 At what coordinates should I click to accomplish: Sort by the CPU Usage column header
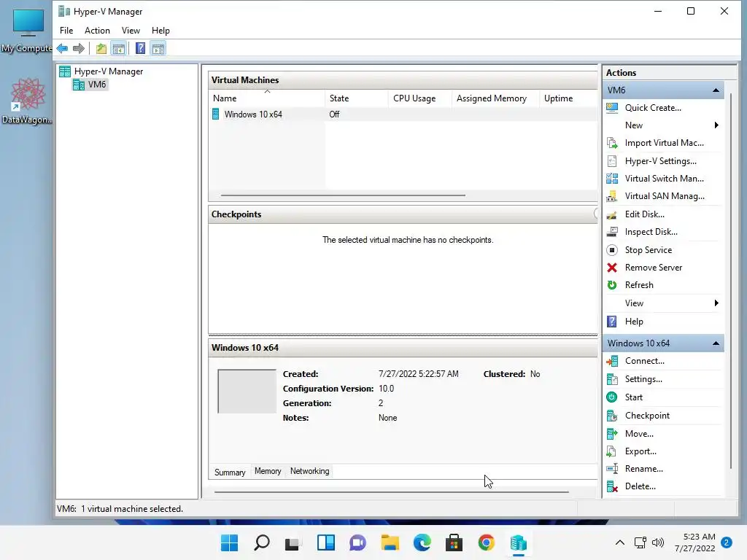coord(419,98)
